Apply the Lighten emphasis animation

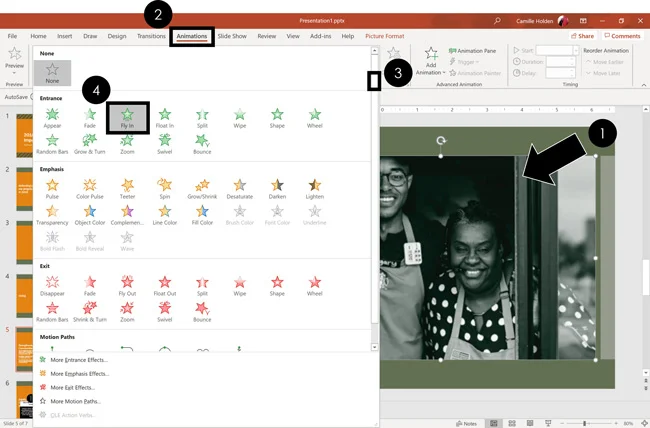tap(315, 189)
